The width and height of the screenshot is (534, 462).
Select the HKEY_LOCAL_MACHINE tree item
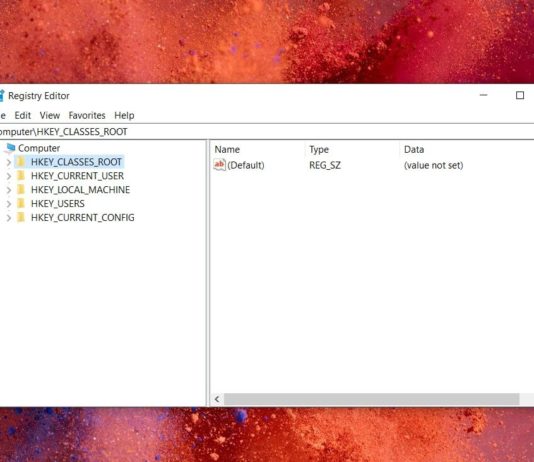tap(80, 190)
